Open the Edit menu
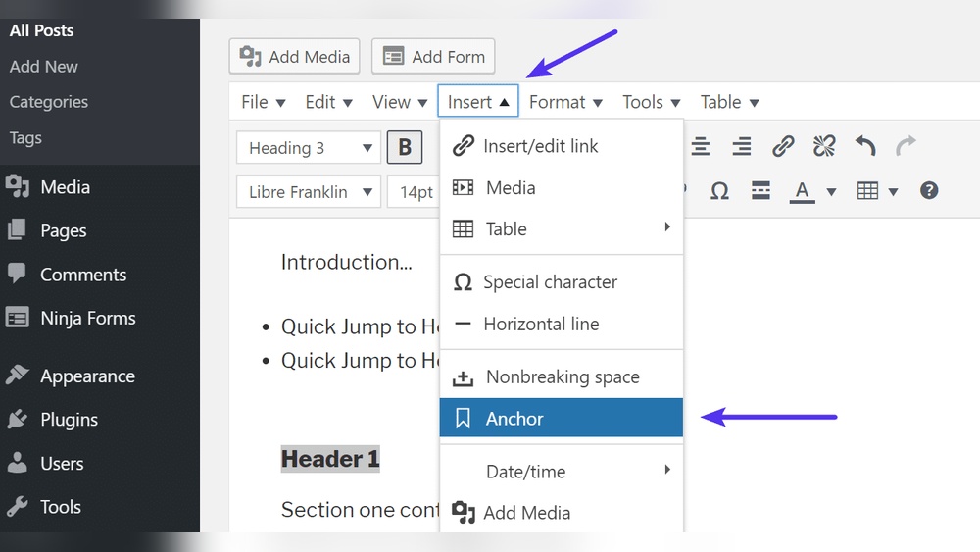The height and width of the screenshot is (552, 980). [x=328, y=102]
